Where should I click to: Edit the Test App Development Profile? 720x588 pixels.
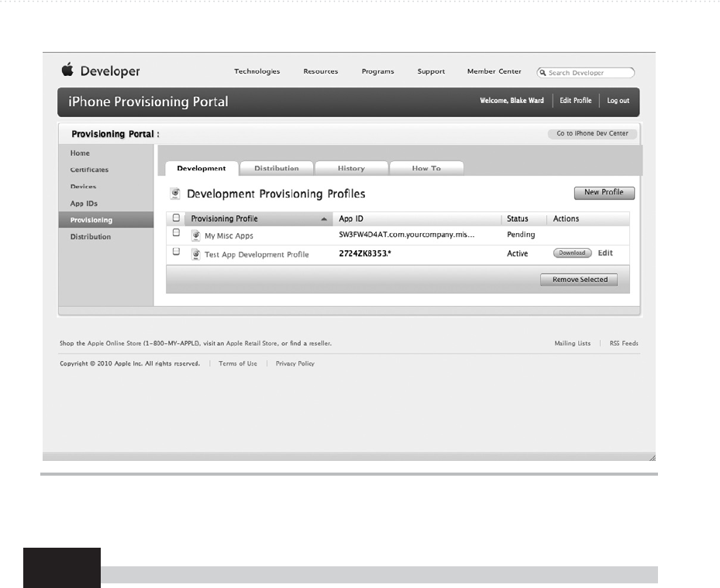[x=605, y=253]
